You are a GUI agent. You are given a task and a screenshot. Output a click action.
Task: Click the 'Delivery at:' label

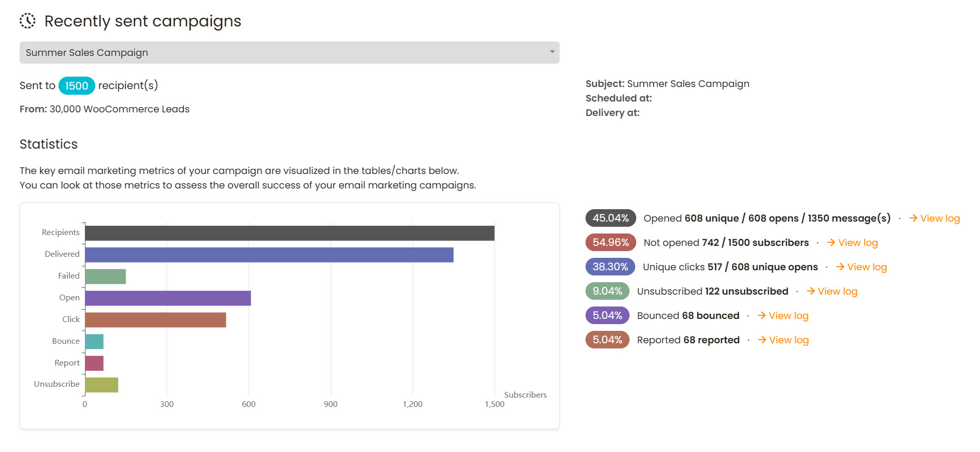[612, 113]
